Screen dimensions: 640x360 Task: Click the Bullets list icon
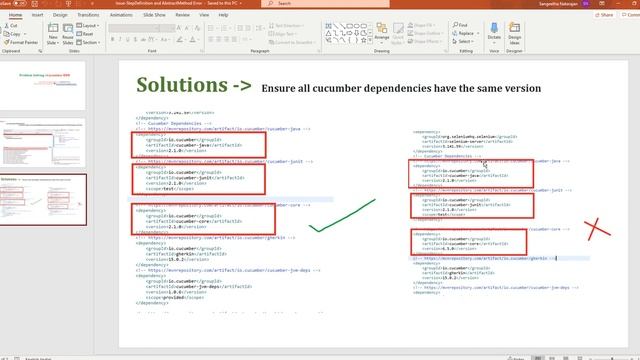(212, 28)
